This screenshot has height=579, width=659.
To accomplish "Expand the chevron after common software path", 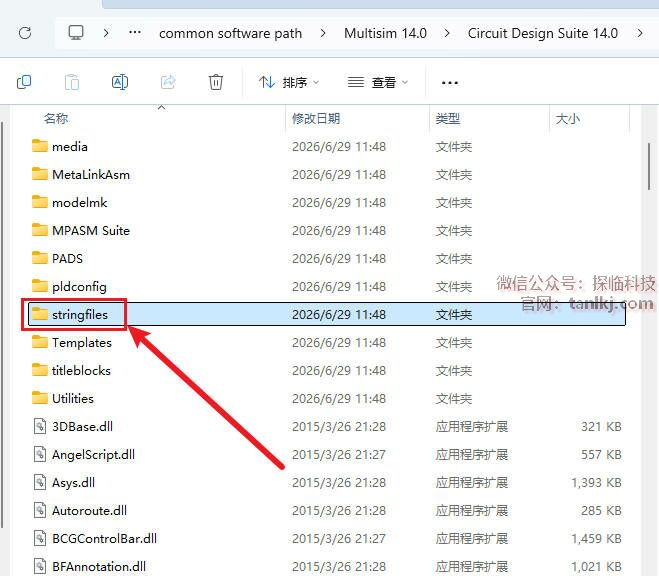I will pos(323,33).
